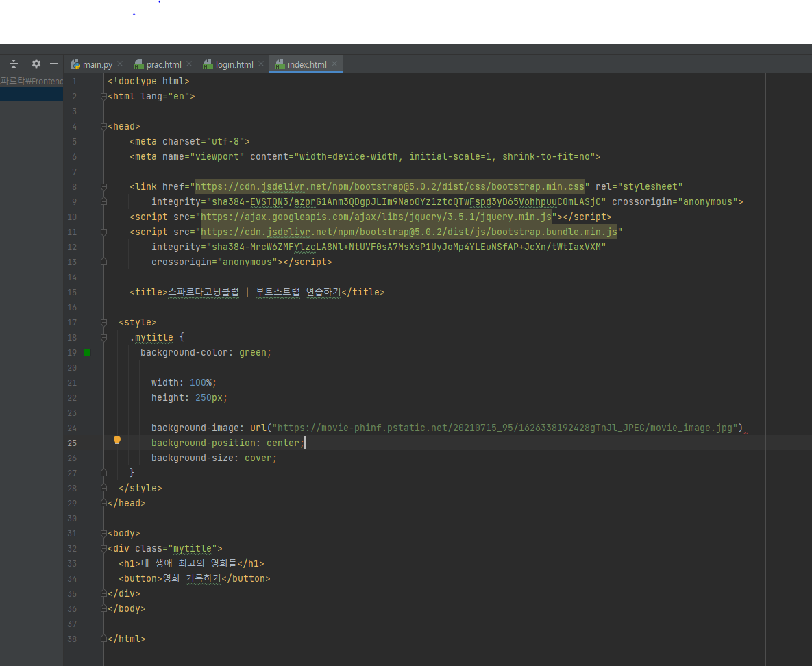Image resolution: width=812 pixels, height=666 pixels.
Task: Collapse the .mytitle rule fold on line 18
Action: click(x=103, y=338)
